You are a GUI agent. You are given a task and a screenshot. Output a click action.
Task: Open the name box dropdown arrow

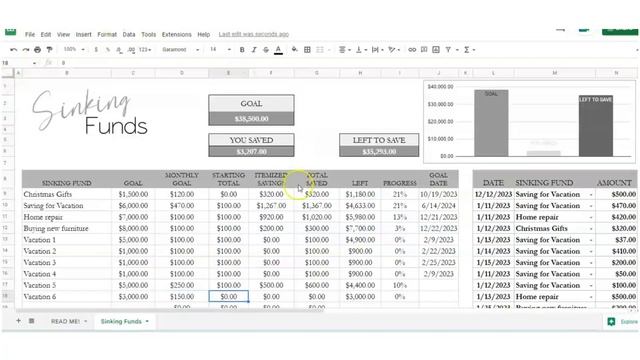coord(34,63)
